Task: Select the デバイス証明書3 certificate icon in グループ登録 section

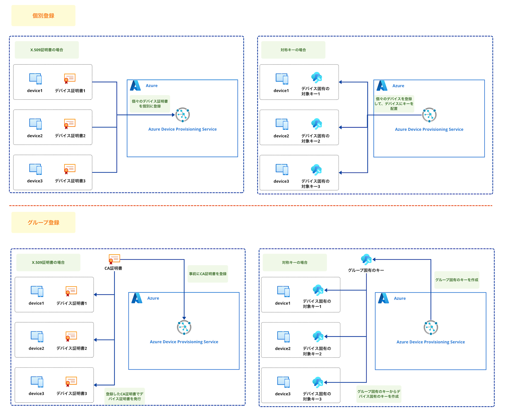Action: point(71,382)
